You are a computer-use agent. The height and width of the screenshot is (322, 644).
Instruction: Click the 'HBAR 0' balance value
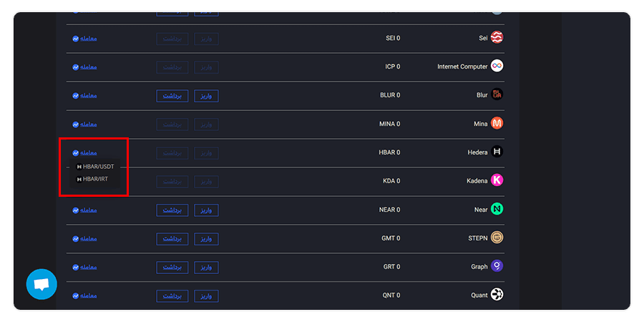(389, 152)
